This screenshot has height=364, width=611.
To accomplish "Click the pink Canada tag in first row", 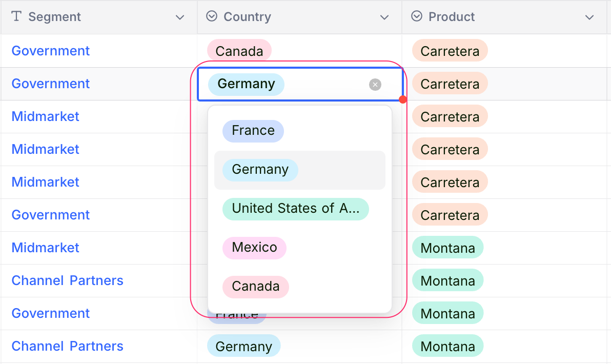I will click(239, 51).
